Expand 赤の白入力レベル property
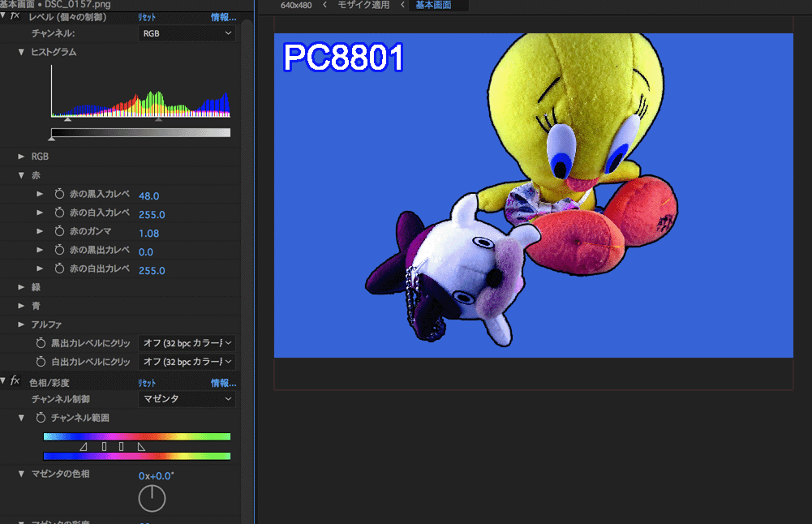This screenshot has width=812, height=524. tap(40, 213)
